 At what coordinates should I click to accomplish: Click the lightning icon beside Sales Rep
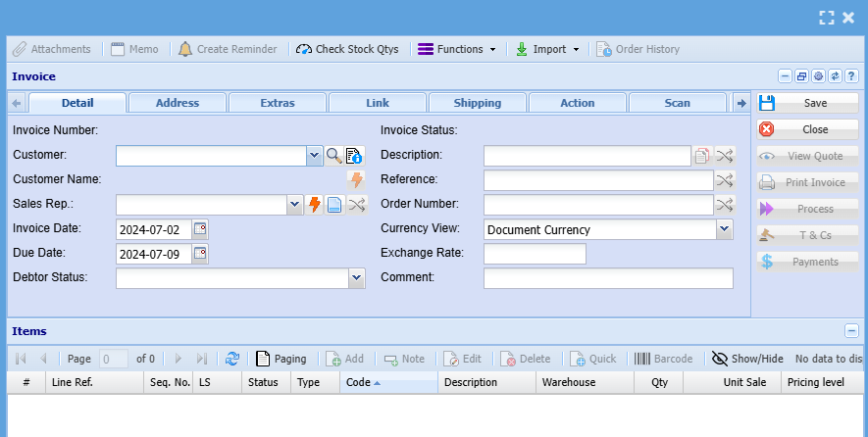[x=315, y=205]
